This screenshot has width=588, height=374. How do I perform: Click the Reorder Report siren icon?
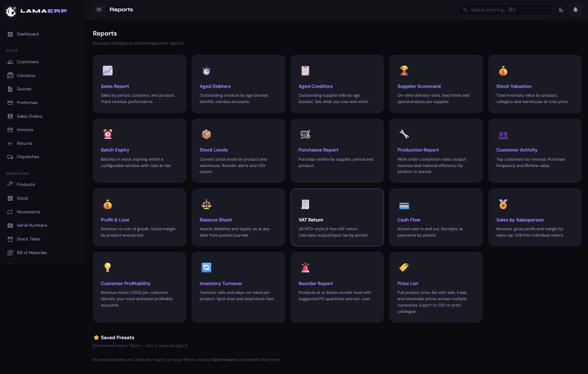(305, 267)
